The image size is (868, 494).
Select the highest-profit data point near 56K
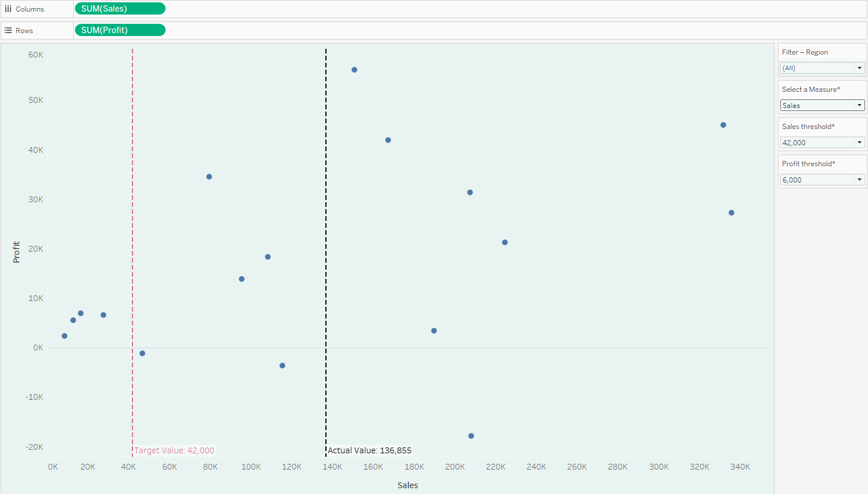[x=354, y=70]
